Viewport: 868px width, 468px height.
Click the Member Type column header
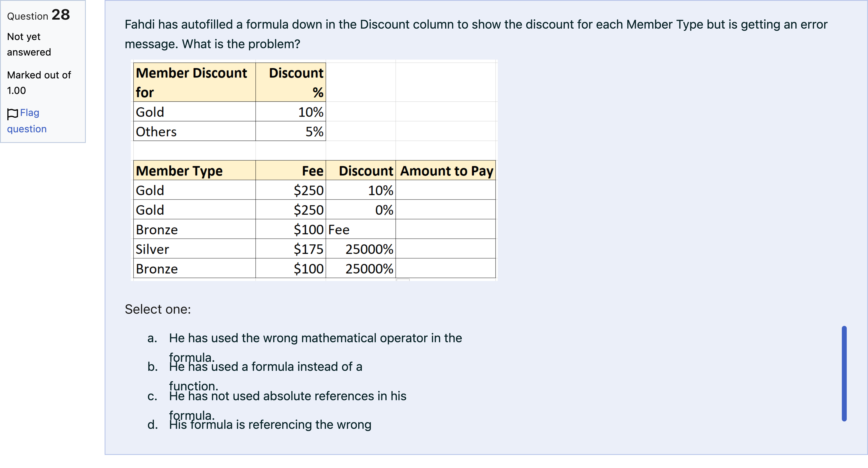click(x=195, y=170)
